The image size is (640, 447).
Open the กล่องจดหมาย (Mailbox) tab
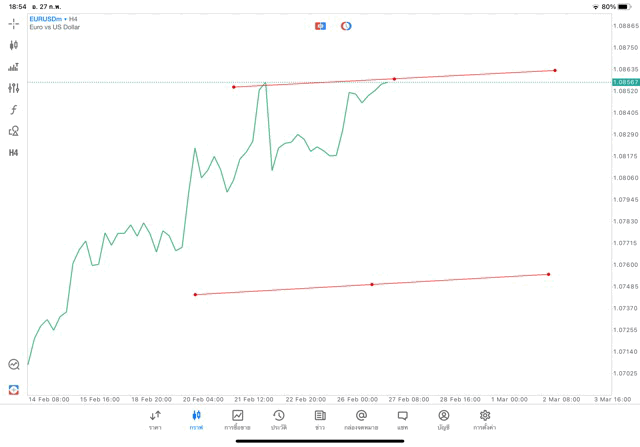point(361,420)
